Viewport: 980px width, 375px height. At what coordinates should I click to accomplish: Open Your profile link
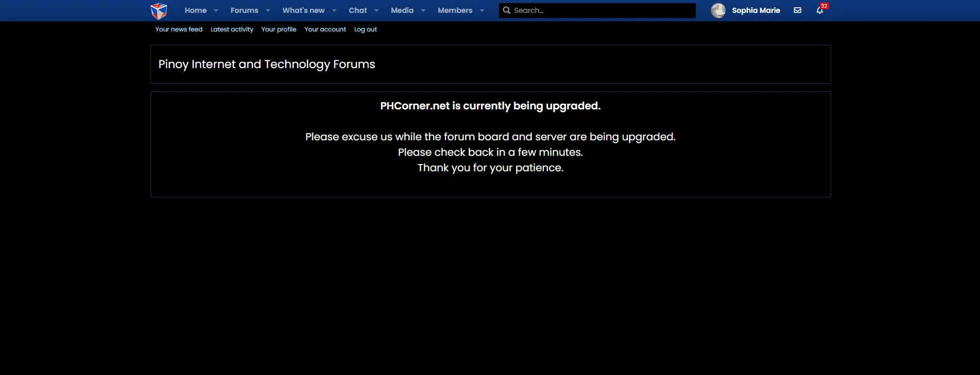(x=279, y=29)
